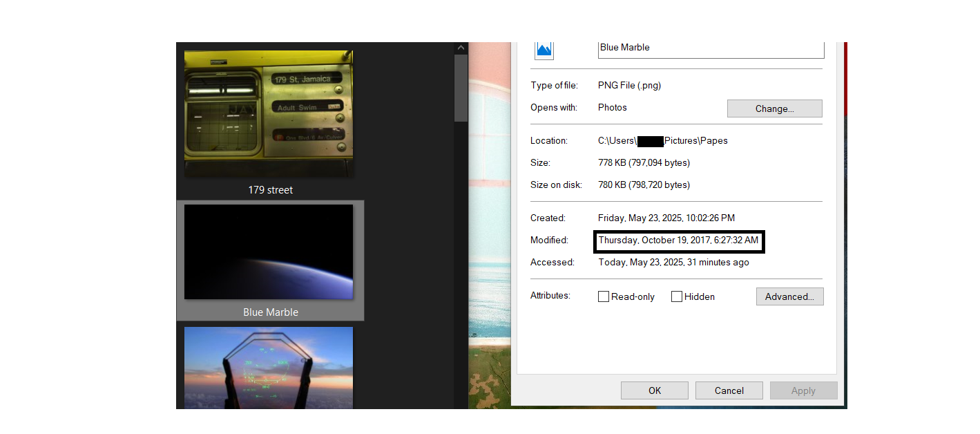Screen dimensions: 980x434
Task: Click the "Attributes:" label
Action: click(x=550, y=296)
